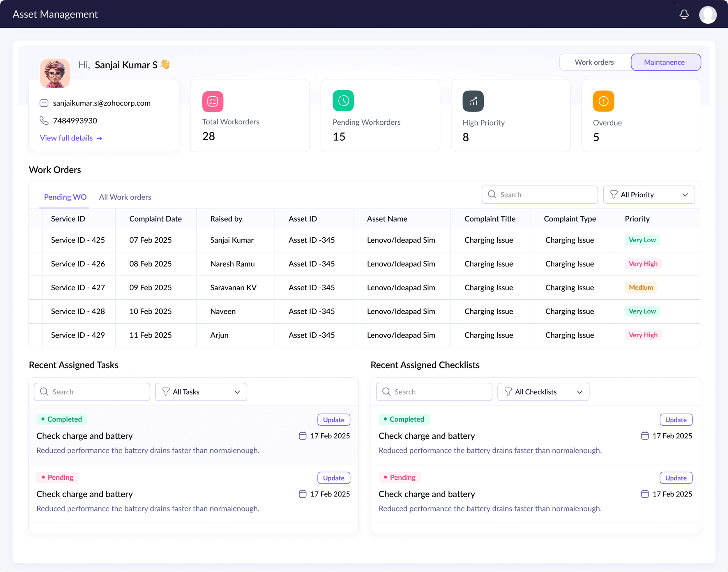Click the green Pending Workorders clock icon
Screen dimensions: 728x572
click(x=343, y=100)
